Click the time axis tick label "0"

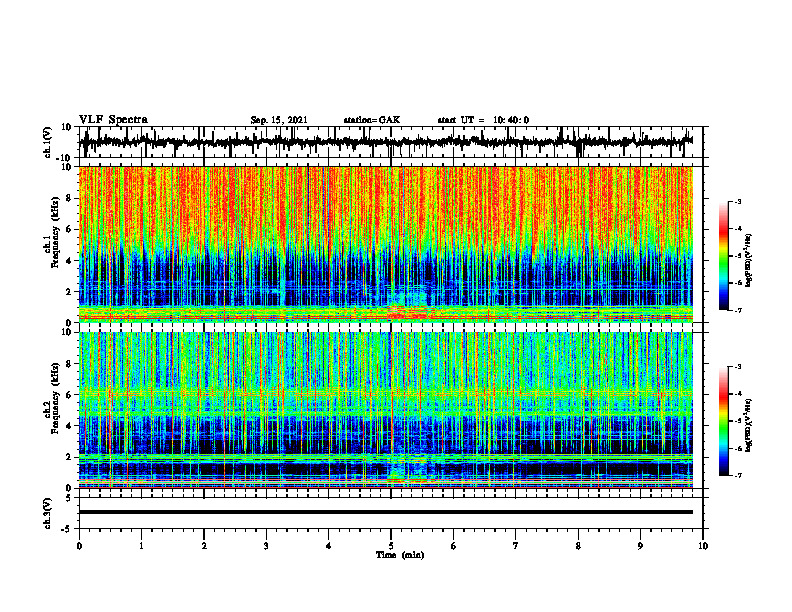pos(79,546)
